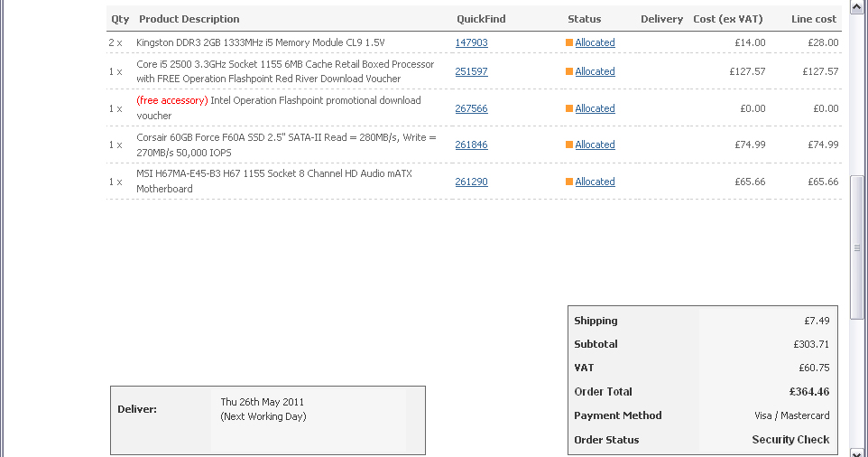Click Allocated link for Corsair SSD

coord(595,145)
